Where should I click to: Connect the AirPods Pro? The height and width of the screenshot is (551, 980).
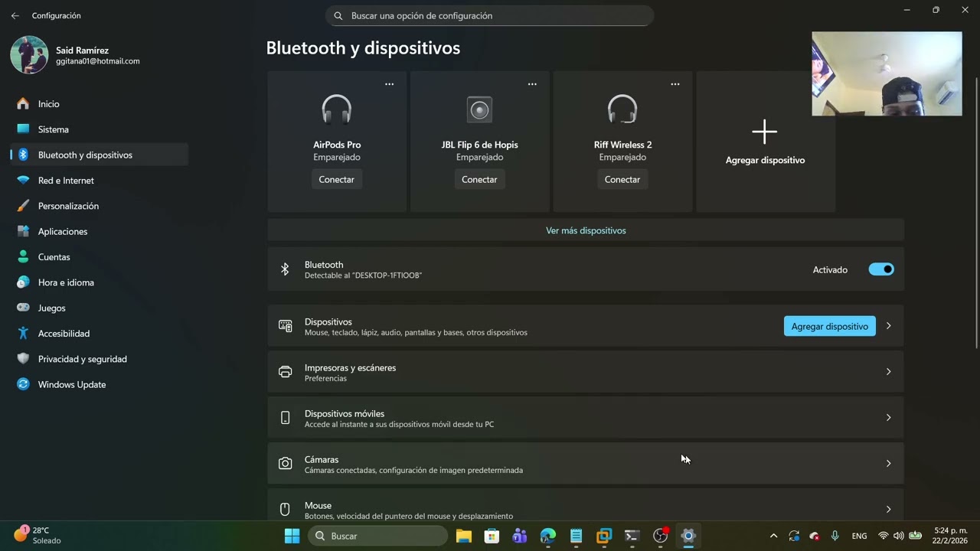click(337, 179)
